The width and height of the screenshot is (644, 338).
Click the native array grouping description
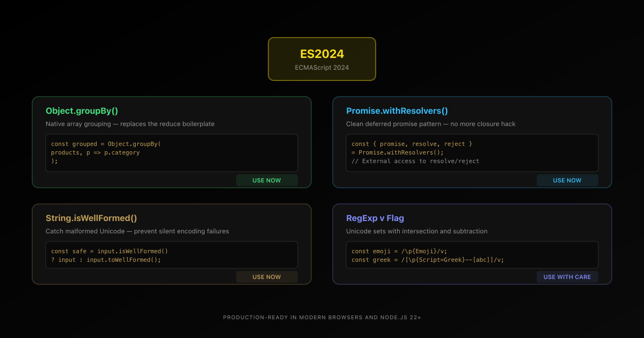[130, 124]
